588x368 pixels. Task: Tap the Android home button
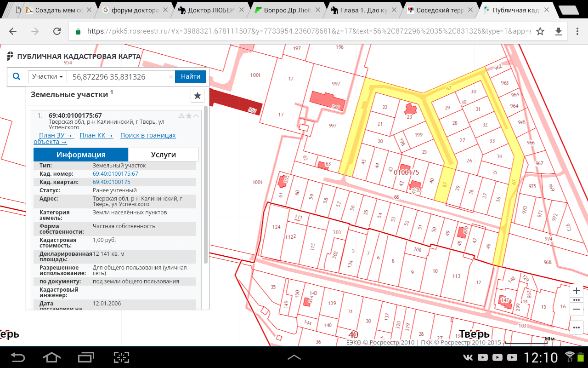pos(51,357)
